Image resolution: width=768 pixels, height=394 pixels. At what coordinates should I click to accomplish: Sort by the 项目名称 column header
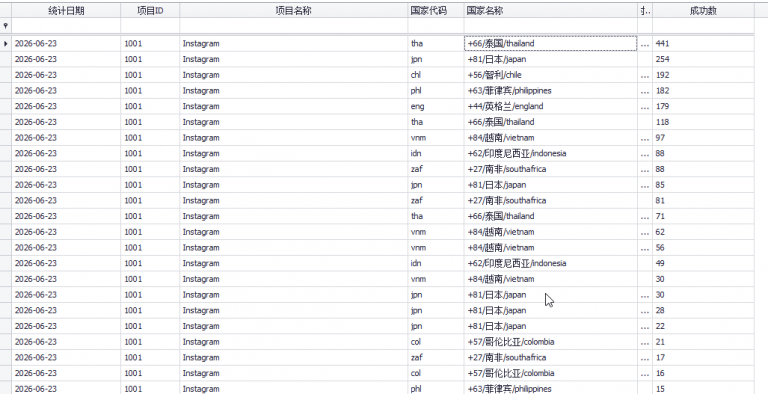(x=293, y=11)
